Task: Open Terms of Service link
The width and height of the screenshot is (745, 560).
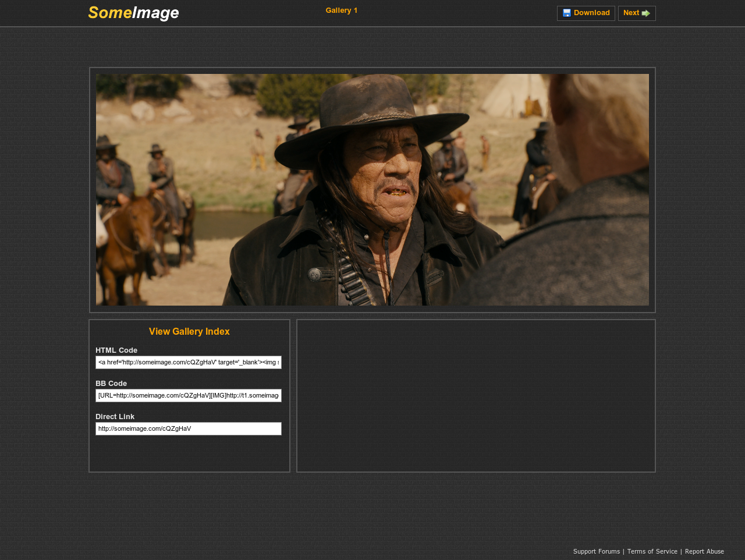Action: (x=652, y=552)
